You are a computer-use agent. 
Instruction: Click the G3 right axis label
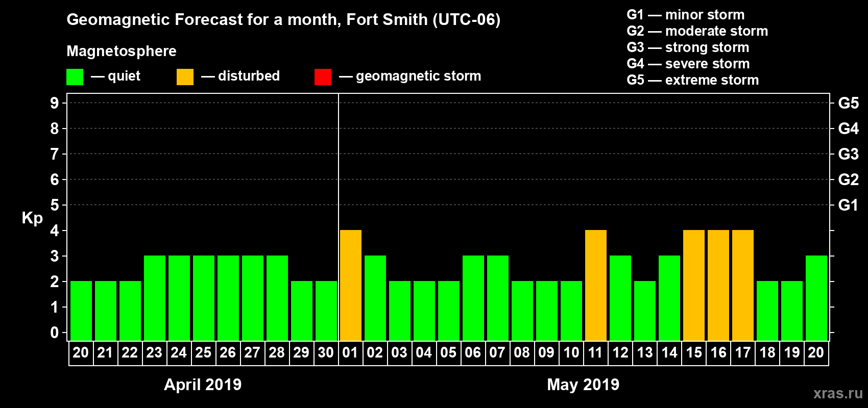click(849, 154)
